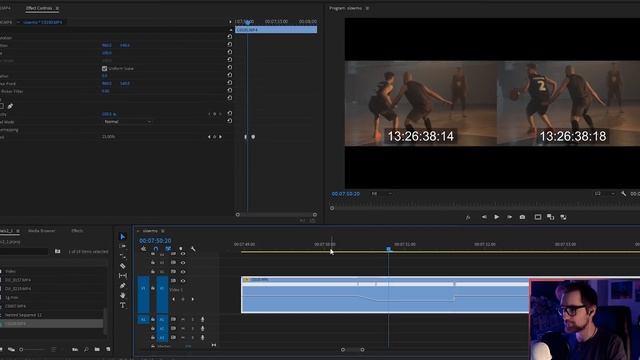640x360 pixels.
Task: Select the Selection arrow tool
Action: pyautogui.click(x=122, y=237)
